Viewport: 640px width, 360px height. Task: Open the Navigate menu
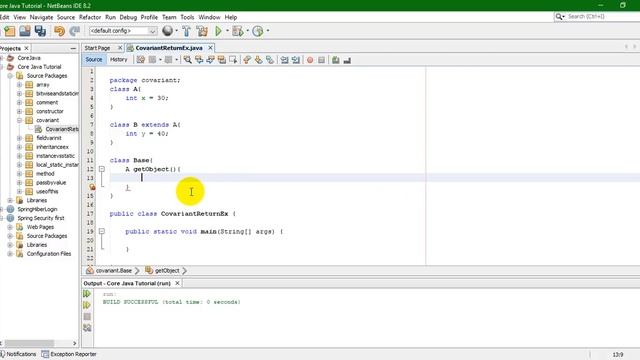point(41,17)
